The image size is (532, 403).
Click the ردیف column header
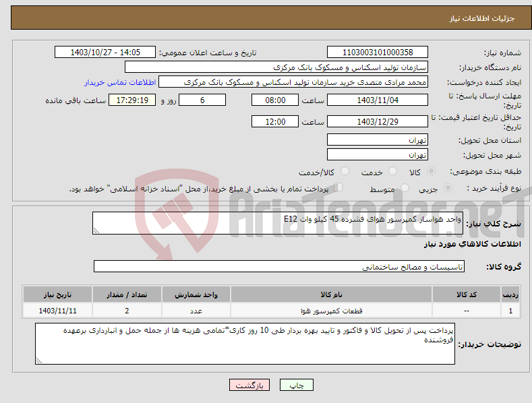click(510, 294)
